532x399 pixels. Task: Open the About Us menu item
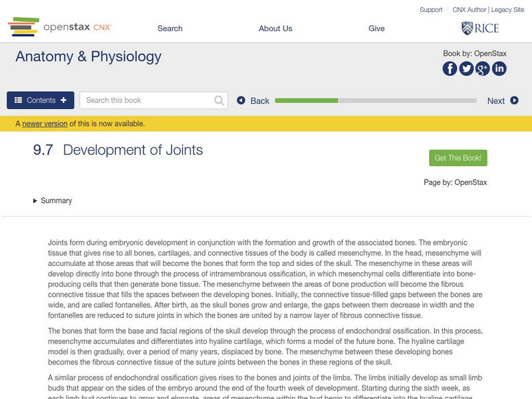pos(275,29)
